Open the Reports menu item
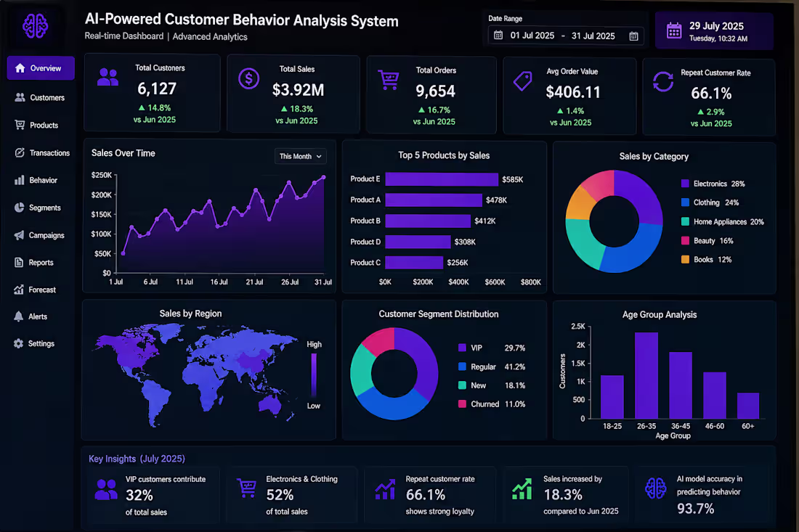Image resolution: width=799 pixels, height=532 pixels. (x=41, y=262)
